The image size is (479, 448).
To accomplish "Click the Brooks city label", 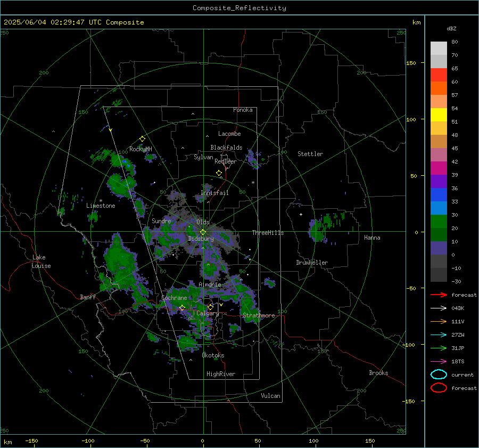I will (378, 373).
